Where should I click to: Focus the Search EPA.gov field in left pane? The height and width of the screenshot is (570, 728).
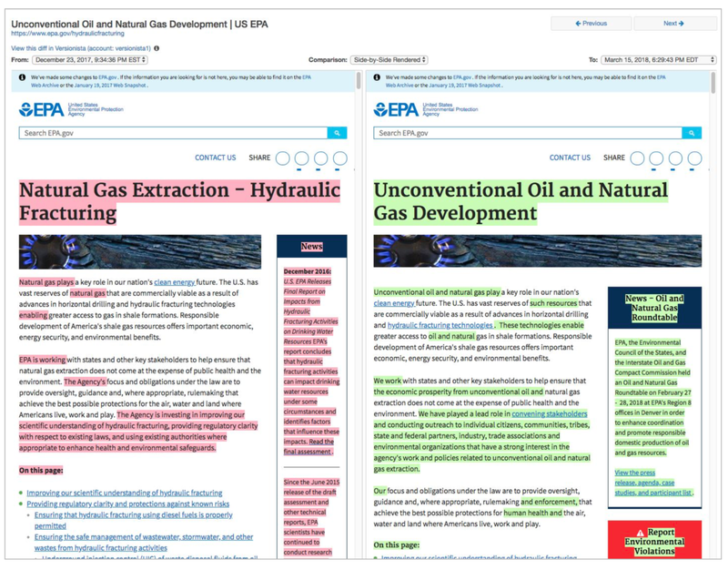click(173, 133)
